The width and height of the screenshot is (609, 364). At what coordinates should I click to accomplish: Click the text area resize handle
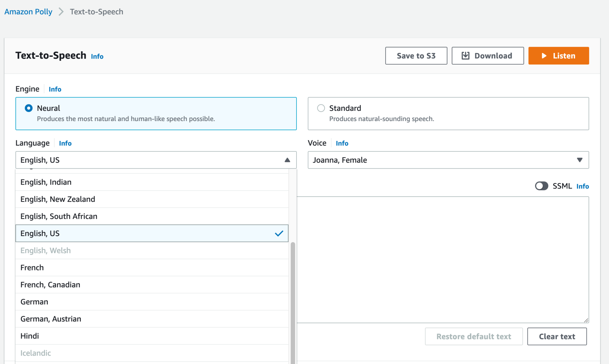pos(586,320)
